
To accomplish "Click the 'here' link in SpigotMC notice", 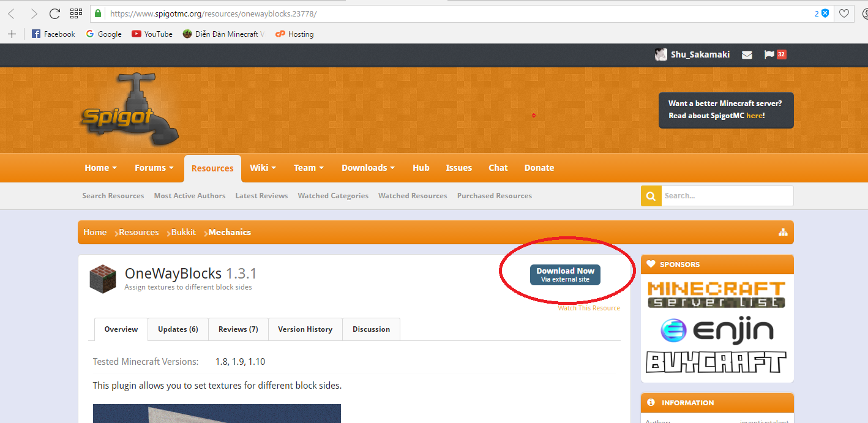I will (x=754, y=116).
